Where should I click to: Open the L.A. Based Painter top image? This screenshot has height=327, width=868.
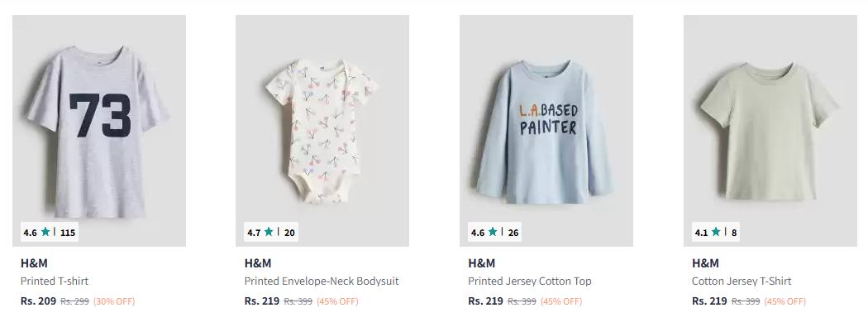click(x=546, y=131)
